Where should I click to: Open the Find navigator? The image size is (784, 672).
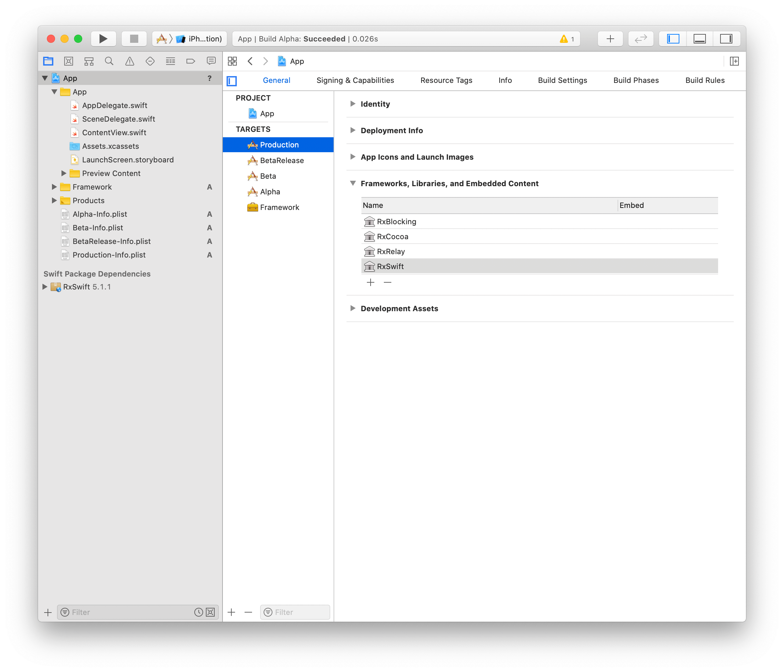[109, 61]
